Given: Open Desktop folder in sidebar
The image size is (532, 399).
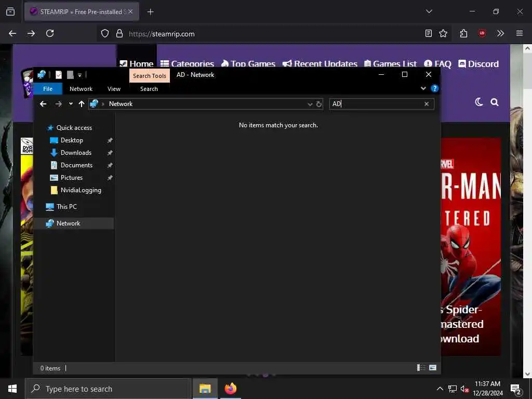Looking at the screenshot, I should click(x=72, y=140).
